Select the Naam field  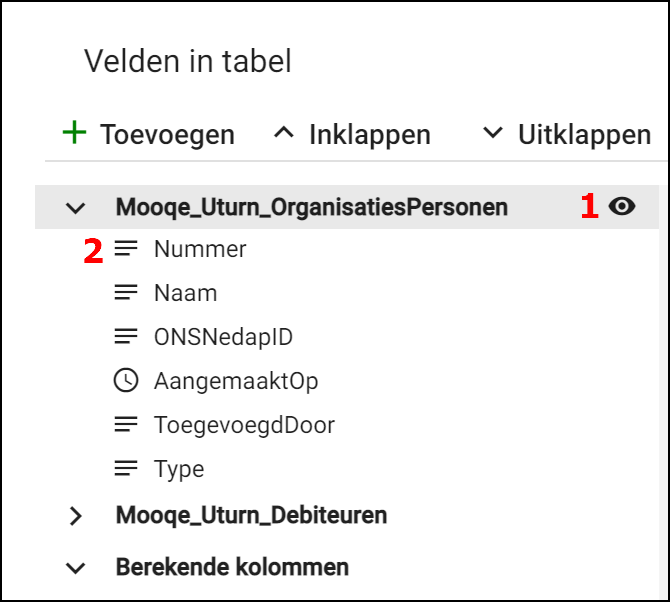pos(185,293)
